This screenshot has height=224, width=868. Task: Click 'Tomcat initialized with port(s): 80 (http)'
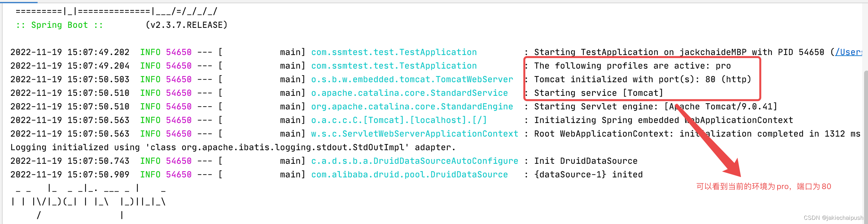tap(643, 79)
